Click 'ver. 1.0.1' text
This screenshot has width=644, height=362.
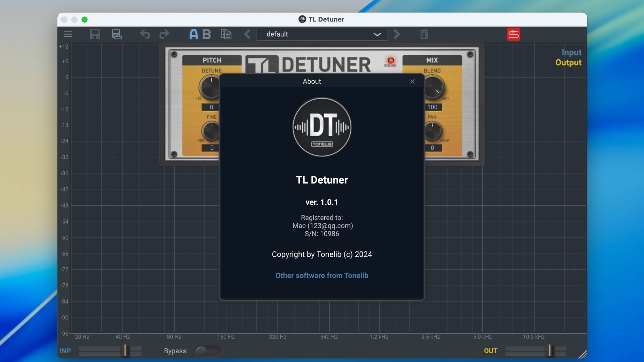[322, 202]
